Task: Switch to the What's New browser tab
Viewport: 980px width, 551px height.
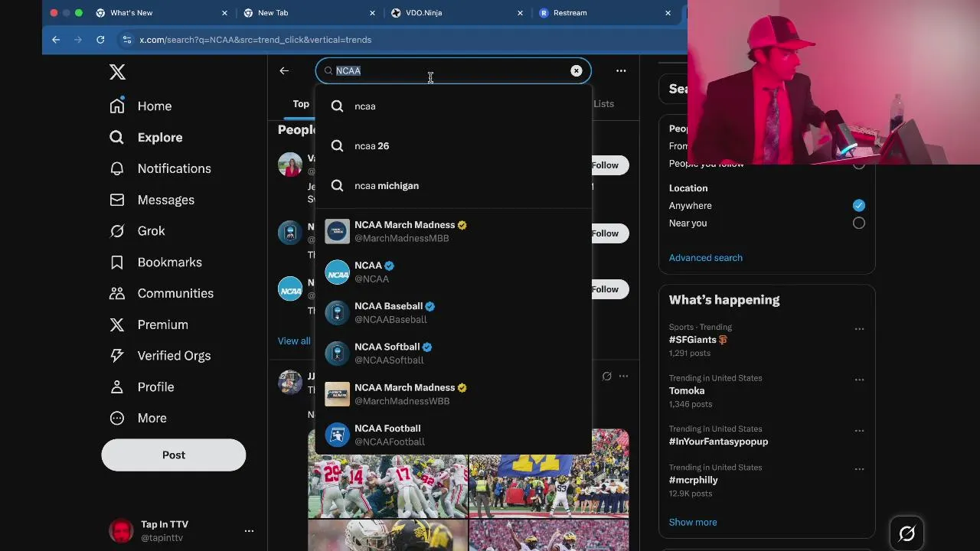Action: coord(162,13)
